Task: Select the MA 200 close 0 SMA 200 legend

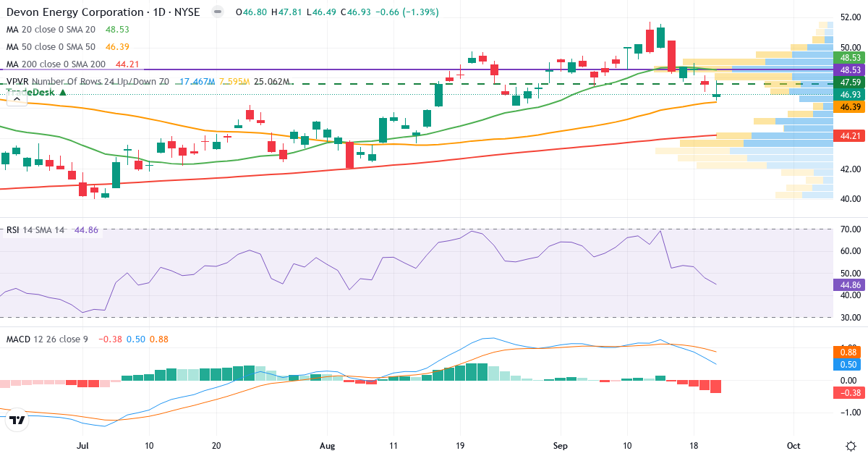Action: (56, 64)
